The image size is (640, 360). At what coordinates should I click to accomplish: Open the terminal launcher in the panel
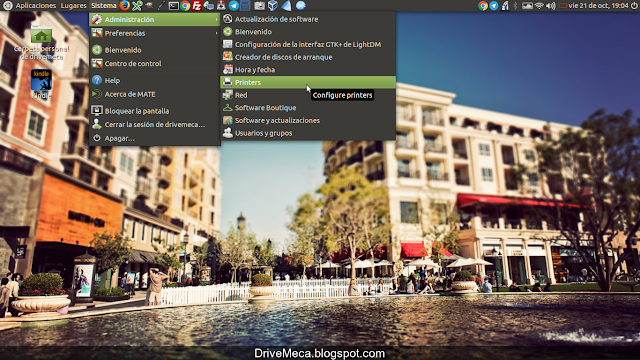173,6
